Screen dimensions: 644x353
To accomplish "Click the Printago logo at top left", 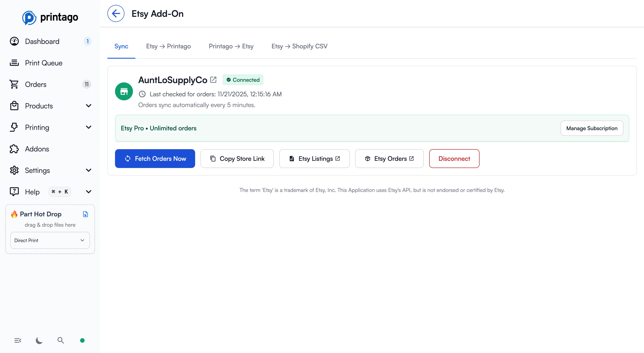I will [50, 17].
